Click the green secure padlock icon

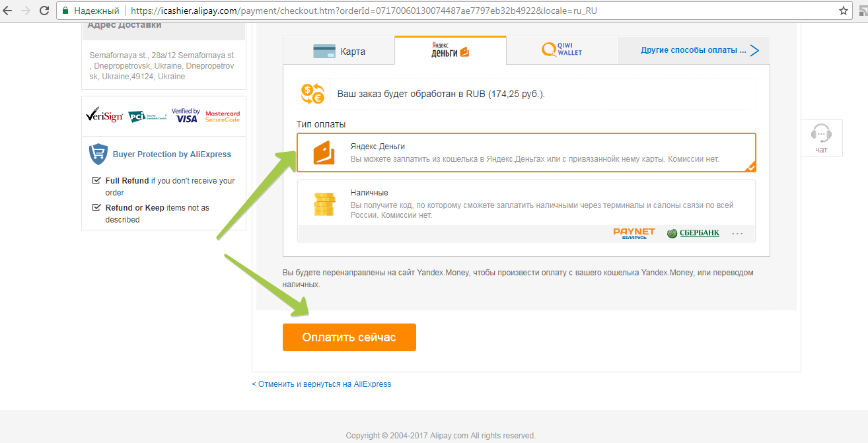65,11
